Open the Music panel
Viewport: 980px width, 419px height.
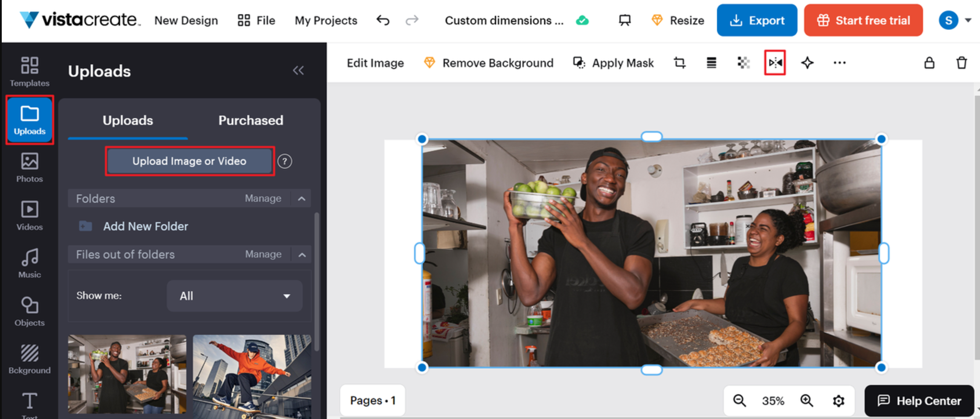pos(29,263)
